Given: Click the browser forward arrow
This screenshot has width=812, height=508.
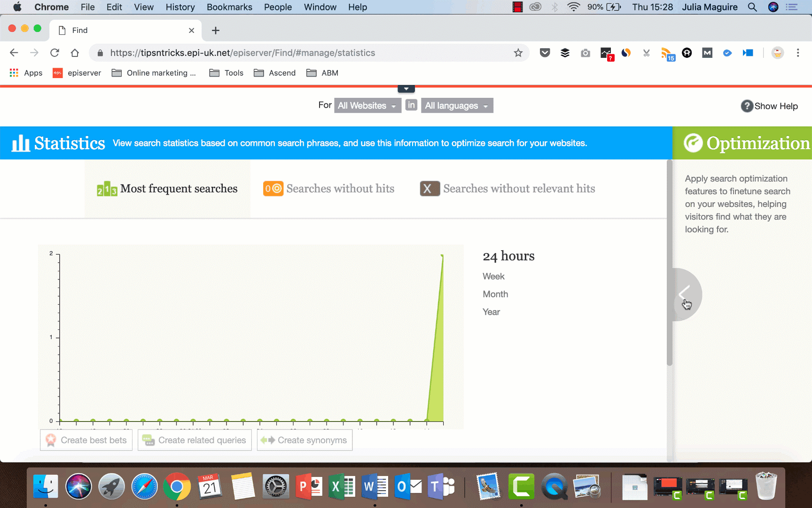Looking at the screenshot, I should coord(34,53).
